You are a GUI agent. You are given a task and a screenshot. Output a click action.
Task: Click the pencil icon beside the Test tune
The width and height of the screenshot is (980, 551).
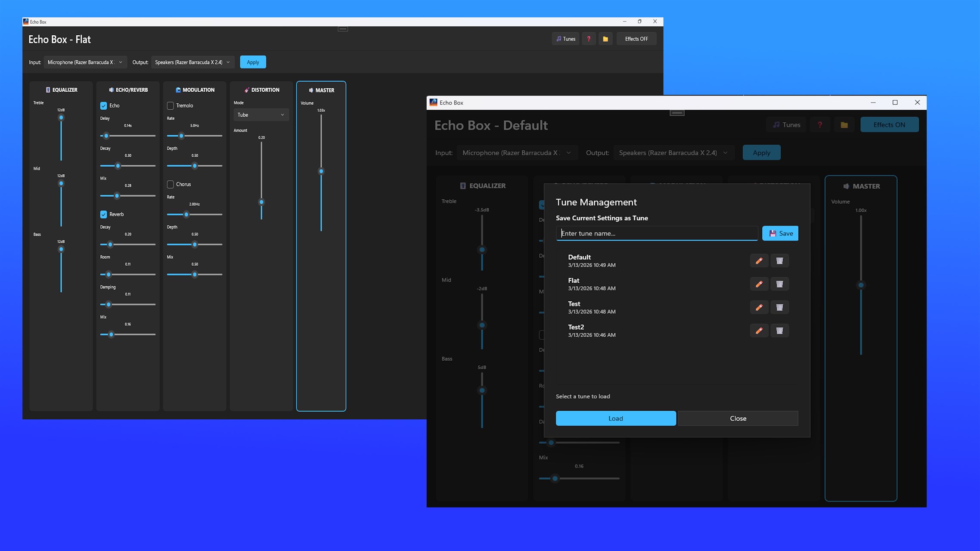pos(759,307)
